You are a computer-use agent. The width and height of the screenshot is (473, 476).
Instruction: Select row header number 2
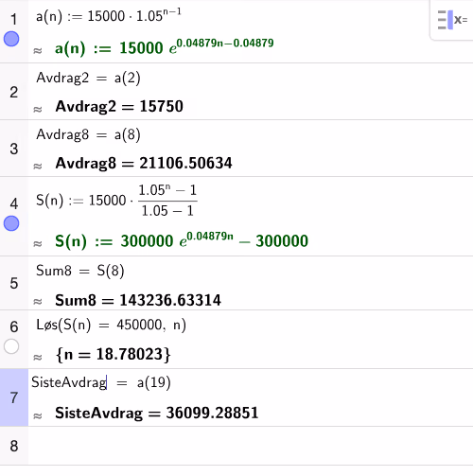14,92
